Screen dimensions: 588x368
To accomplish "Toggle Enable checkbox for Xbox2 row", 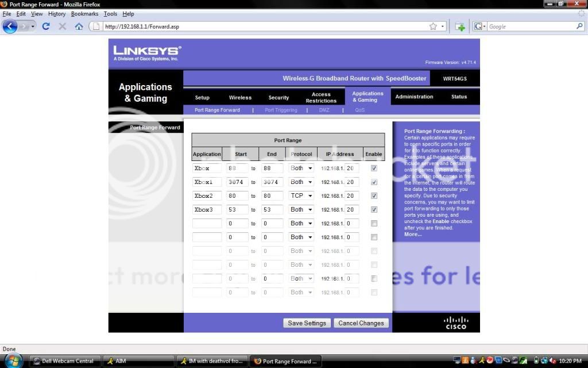I will (x=374, y=195).
